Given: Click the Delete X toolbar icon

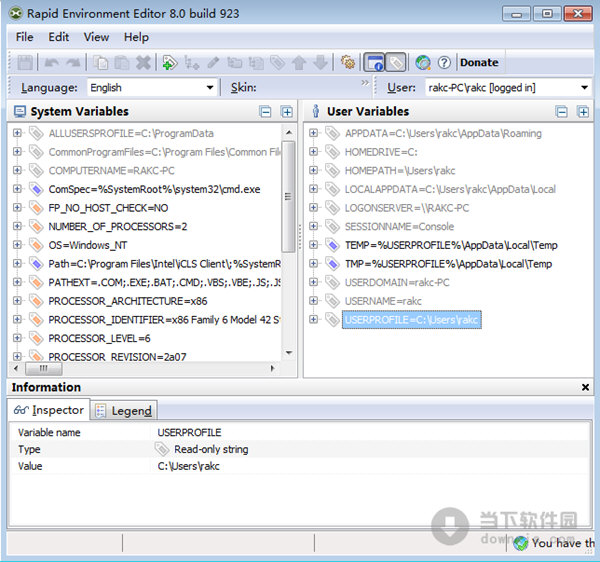Looking at the screenshot, I should click(143, 62).
